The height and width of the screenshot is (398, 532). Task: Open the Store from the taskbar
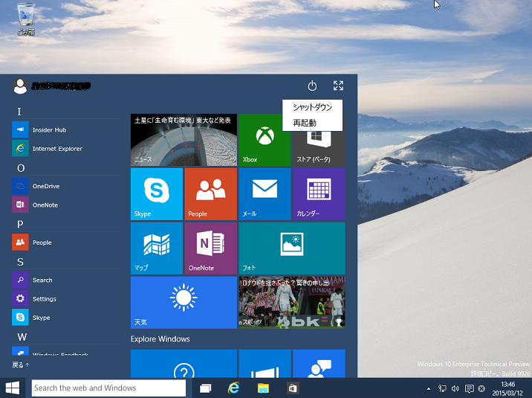[x=292, y=388]
